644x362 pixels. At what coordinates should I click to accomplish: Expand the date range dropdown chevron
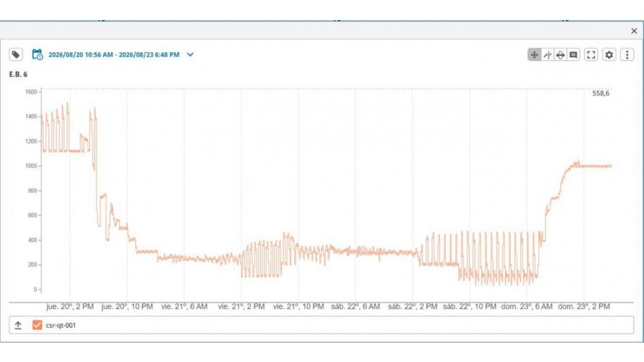(190, 54)
